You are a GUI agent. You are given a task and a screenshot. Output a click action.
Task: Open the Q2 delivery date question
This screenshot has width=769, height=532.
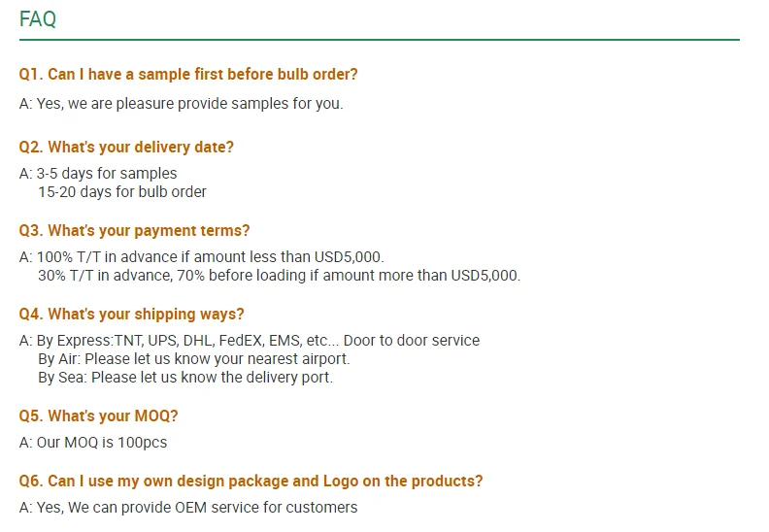tap(126, 148)
